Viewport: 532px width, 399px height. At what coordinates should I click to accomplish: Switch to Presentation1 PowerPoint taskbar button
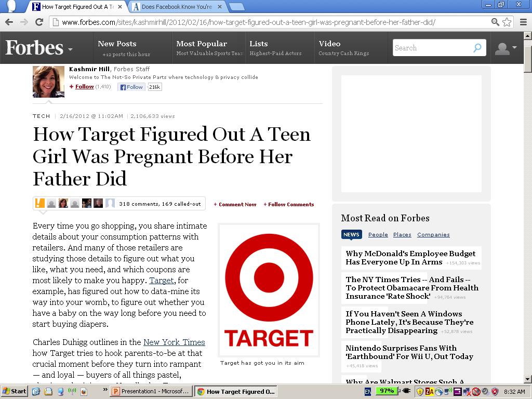151,391
